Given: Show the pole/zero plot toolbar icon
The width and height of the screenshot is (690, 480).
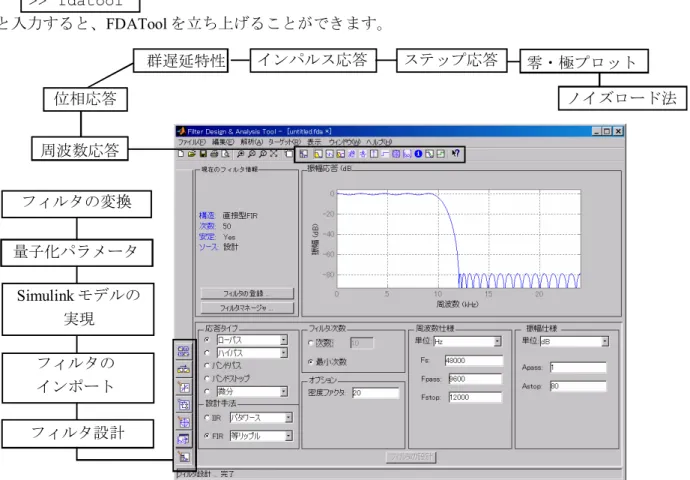Looking at the screenshot, I should (396, 154).
